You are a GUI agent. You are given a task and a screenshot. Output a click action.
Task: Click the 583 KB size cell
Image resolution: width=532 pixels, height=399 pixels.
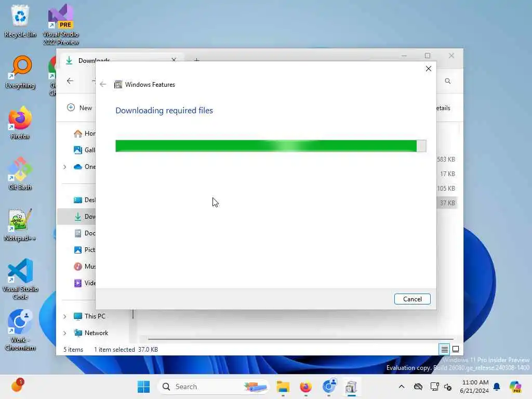(x=446, y=159)
